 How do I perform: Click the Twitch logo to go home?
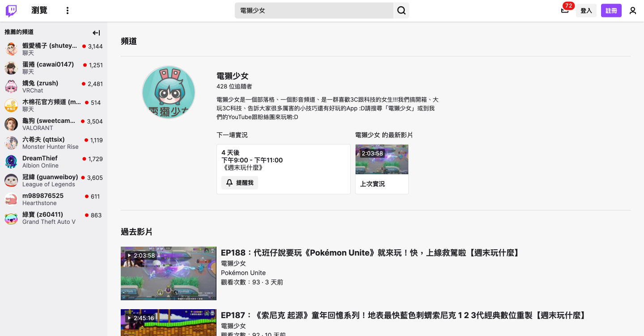(10, 10)
